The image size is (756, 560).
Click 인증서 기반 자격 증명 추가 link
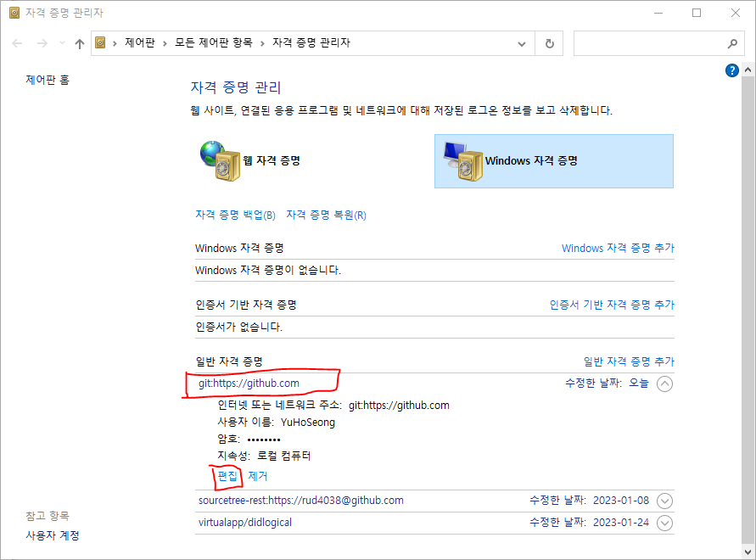(x=612, y=305)
